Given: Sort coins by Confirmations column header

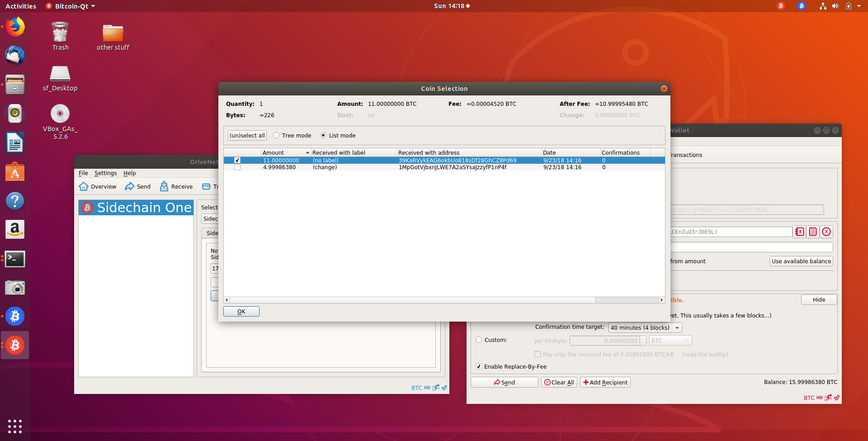Looking at the screenshot, I should coord(625,152).
